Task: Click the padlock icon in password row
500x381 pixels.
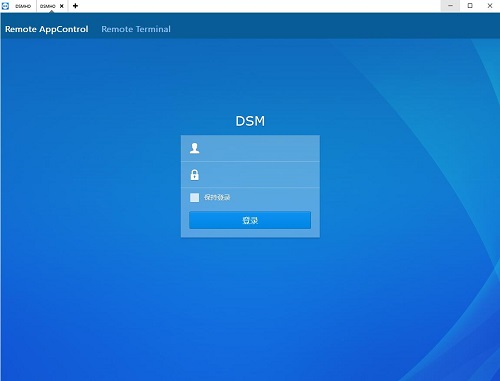Action: click(x=195, y=175)
